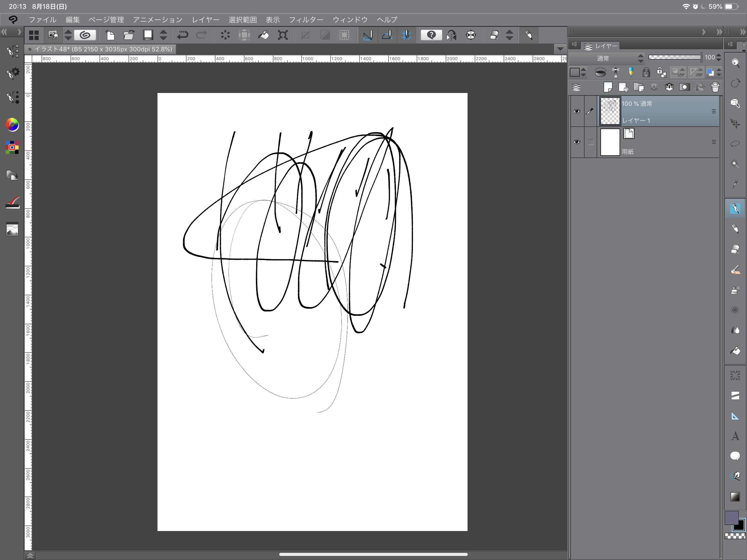Image resolution: width=747 pixels, height=560 pixels.
Task: Select the Text tool icon
Action: click(x=735, y=436)
